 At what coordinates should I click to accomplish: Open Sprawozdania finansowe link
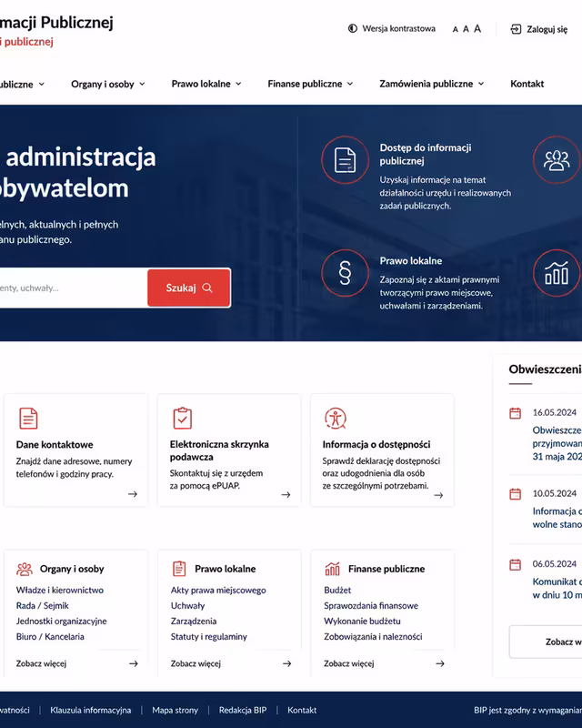pos(371,605)
